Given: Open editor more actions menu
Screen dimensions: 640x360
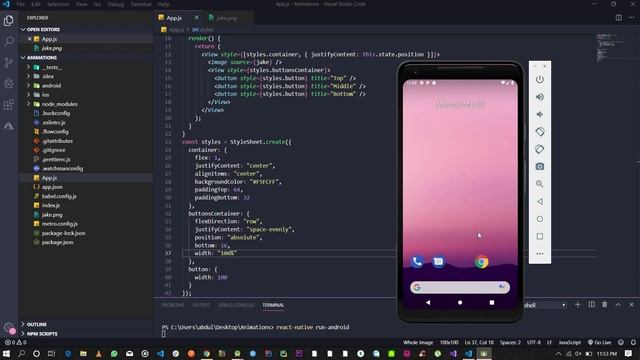Looking at the screenshot, I should [x=631, y=18].
